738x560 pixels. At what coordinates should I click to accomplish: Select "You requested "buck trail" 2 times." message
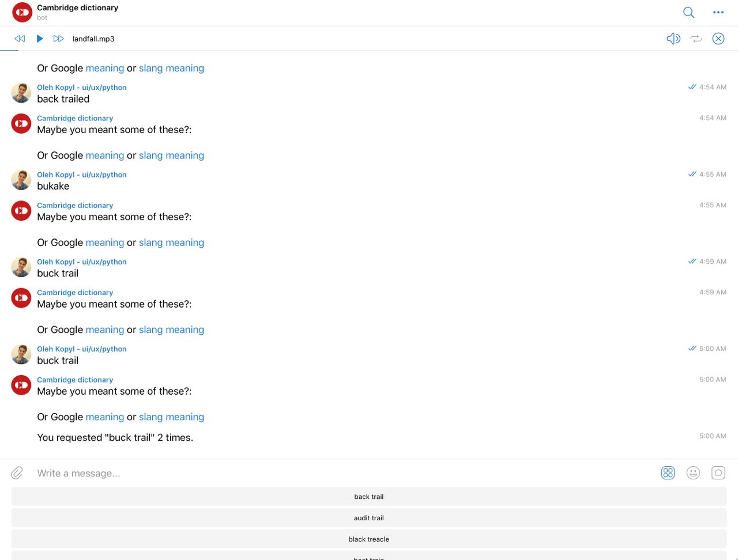coord(115,437)
